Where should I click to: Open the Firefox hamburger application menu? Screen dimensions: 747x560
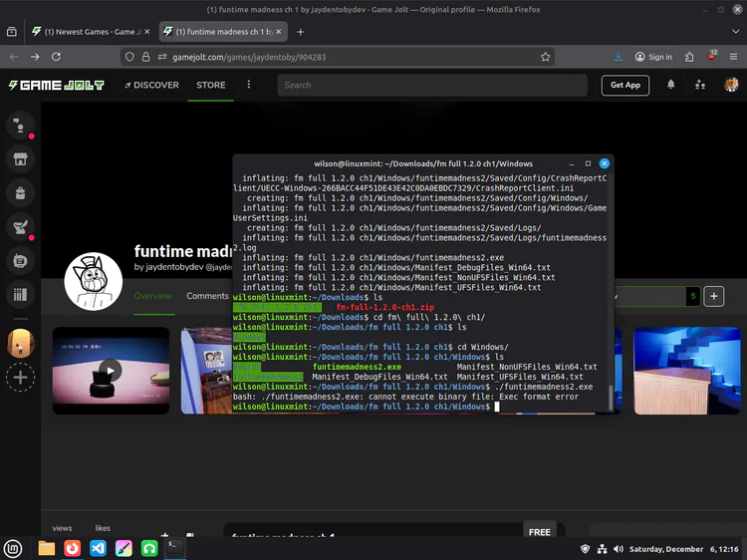[734, 57]
